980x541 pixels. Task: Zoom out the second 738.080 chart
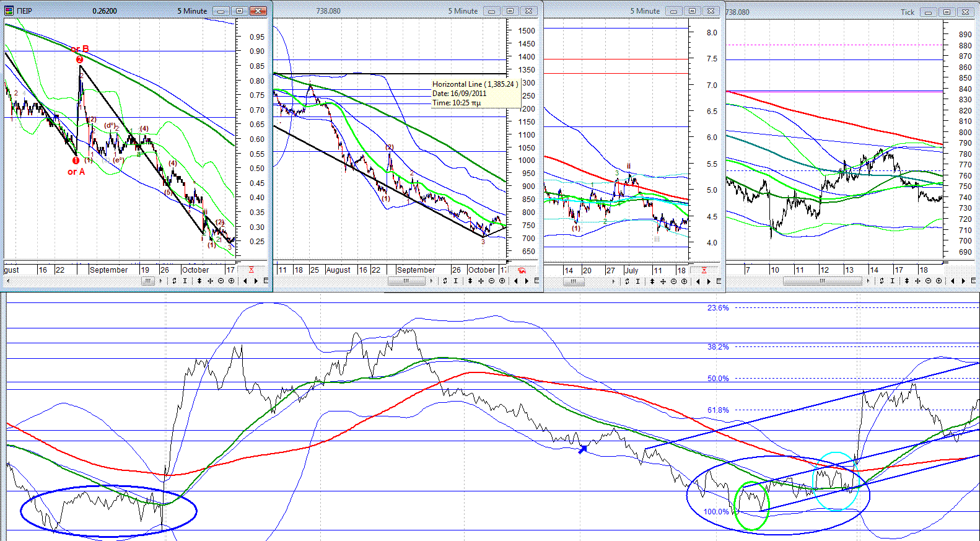491,281
